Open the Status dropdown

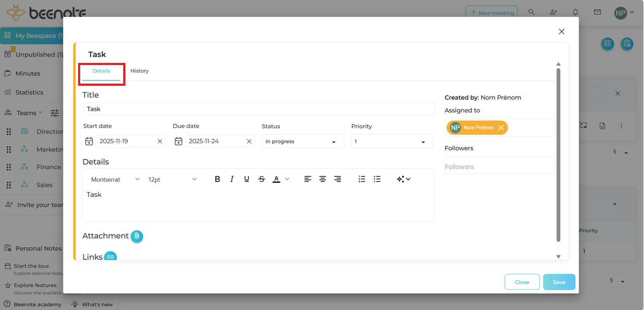tap(303, 141)
